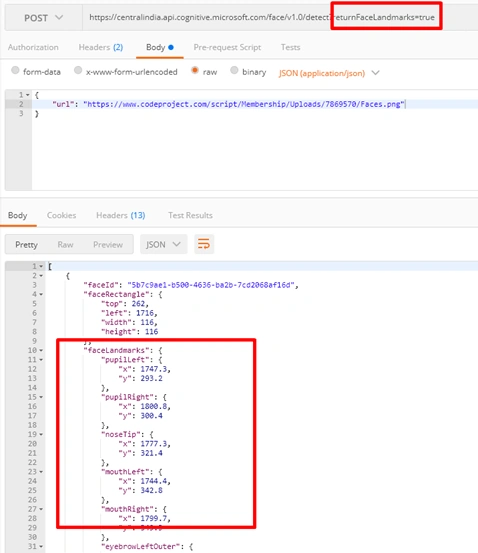Image resolution: width=478 pixels, height=553 pixels.
Task: Click the "height": 116 value
Action: (151, 332)
